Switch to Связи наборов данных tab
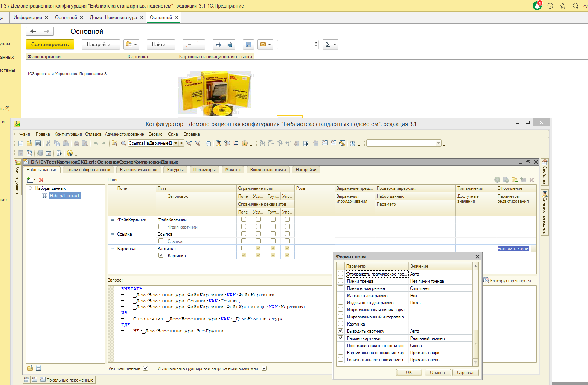 [88, 170]
